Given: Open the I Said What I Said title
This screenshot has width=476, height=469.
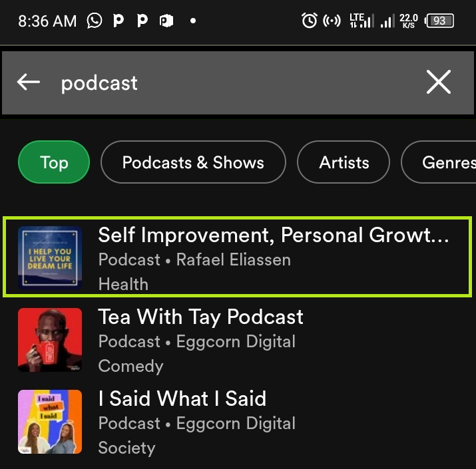Looking at the screenshot, I should coord(182,398).
